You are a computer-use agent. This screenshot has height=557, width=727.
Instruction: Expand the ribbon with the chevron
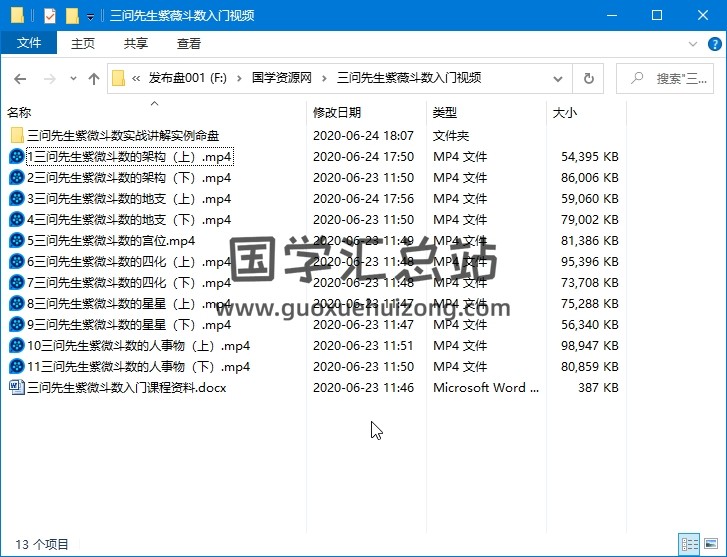(693, 44)
